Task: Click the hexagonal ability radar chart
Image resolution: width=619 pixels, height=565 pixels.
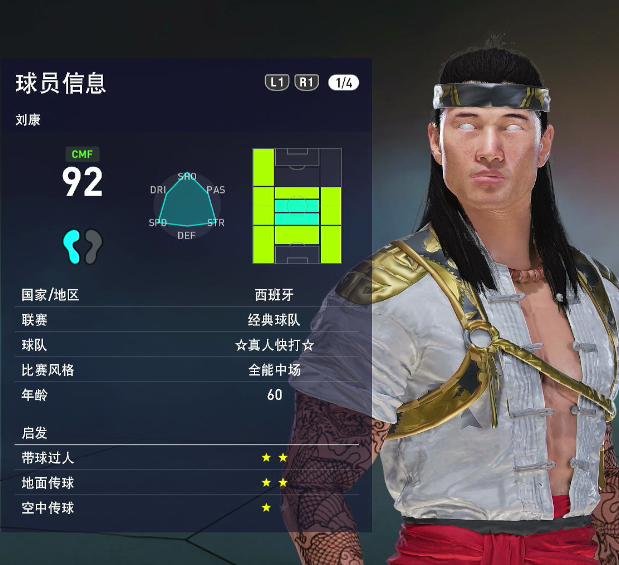Action: tap(187, 205)
